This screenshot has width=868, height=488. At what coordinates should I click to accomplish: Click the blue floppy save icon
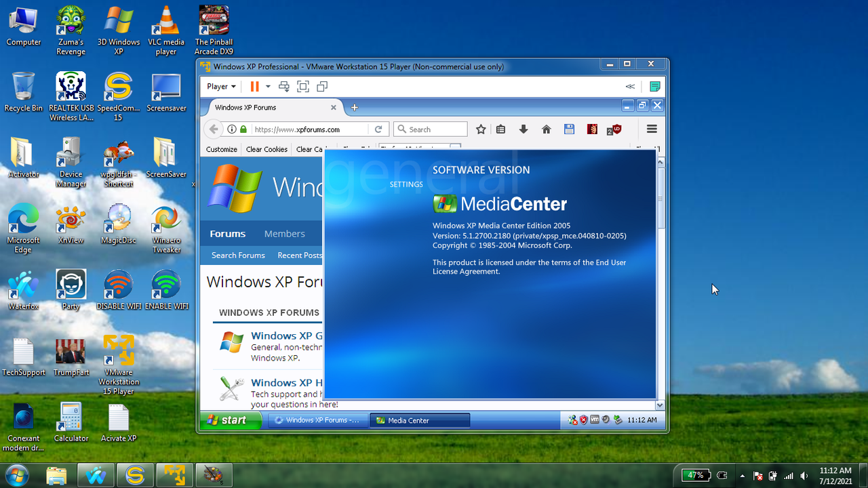coord(570,129)
